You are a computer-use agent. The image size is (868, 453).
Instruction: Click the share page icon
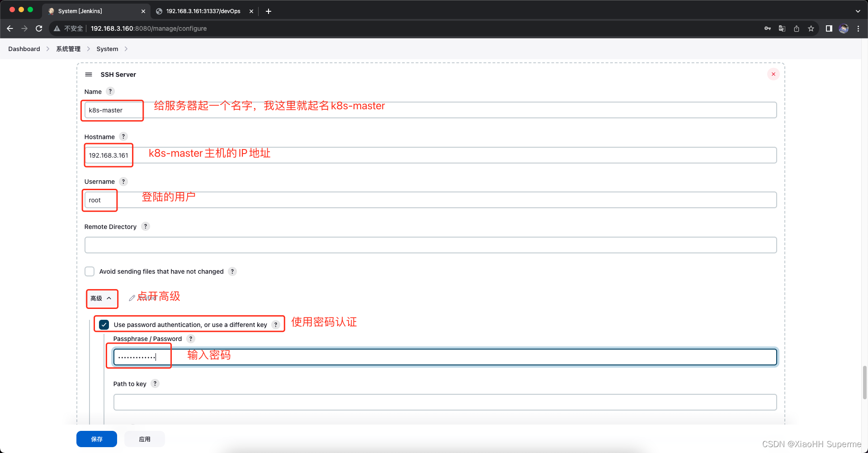pyautogui.click(x=797, y=28)
